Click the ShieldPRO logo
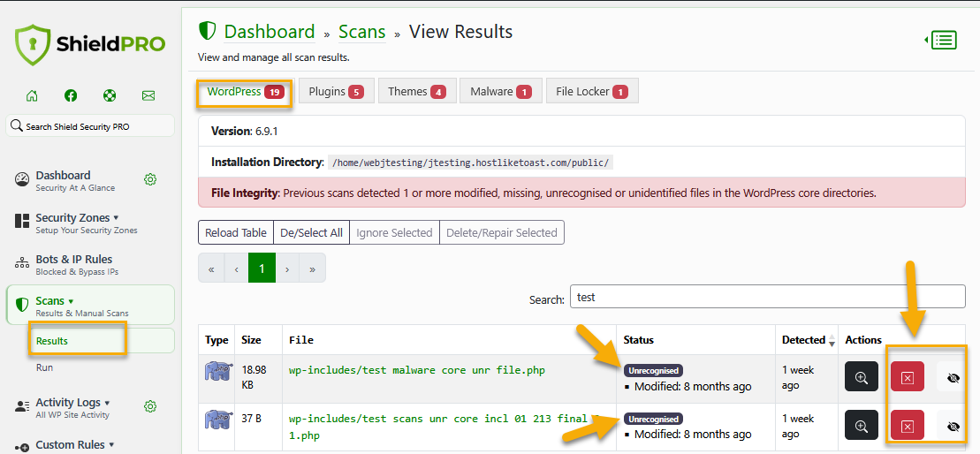 (91, 44)
